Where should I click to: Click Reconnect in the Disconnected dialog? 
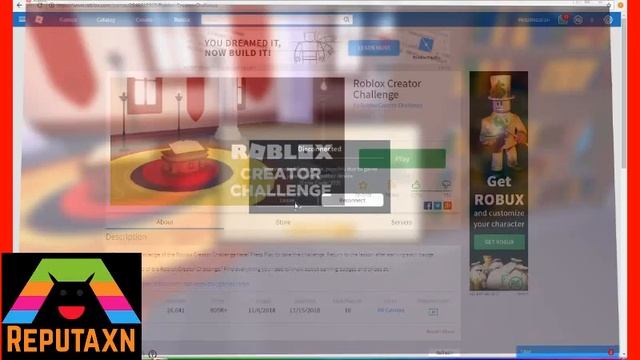353,200
